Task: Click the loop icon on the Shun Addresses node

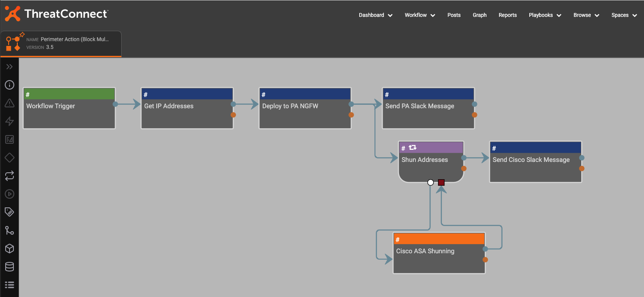Action: tap(412, 148)
